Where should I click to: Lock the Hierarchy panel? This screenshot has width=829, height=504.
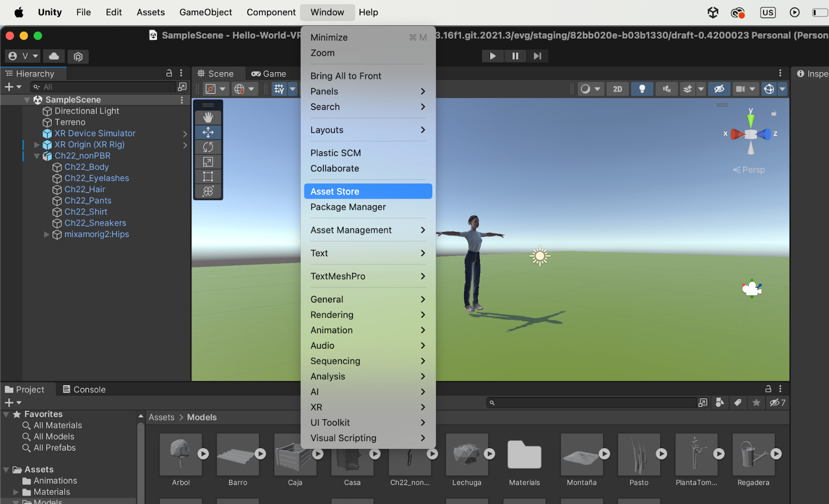click(169, 73)
